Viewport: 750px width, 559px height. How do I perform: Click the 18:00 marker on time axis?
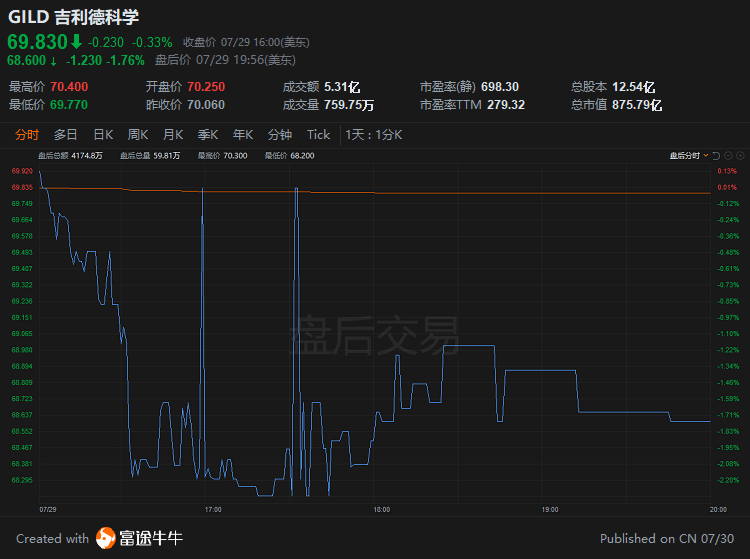click(x=381, y=508)
